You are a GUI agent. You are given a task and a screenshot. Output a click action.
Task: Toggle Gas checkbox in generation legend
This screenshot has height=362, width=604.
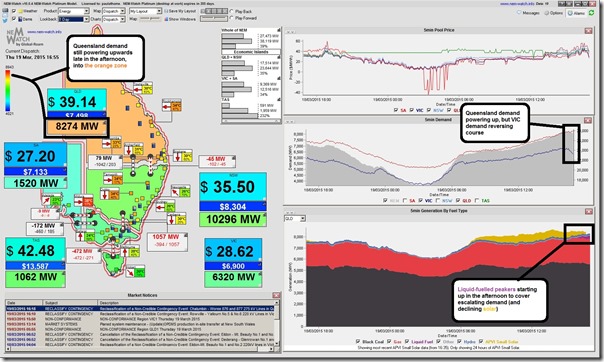coord(389,341)
